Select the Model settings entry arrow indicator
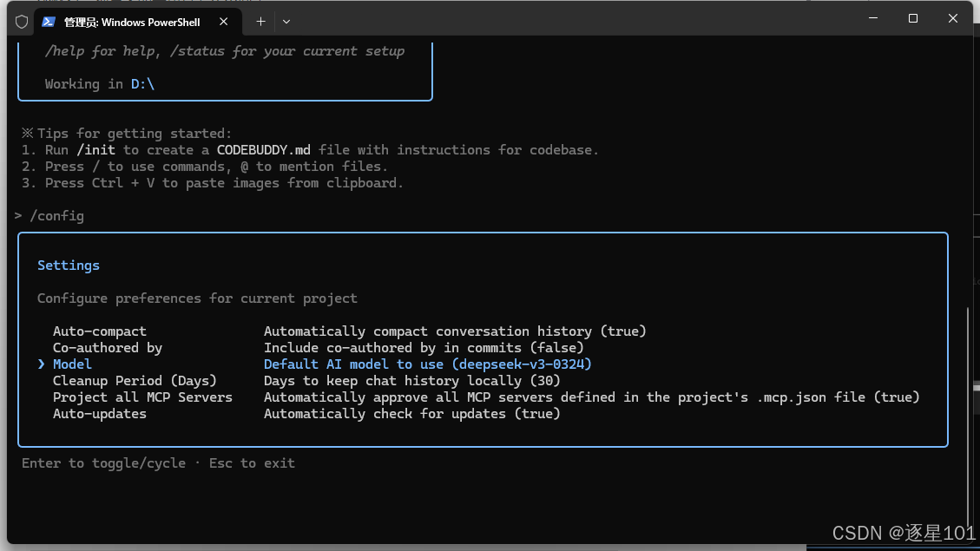Viewport: 980px width, 551px height. coord(41,364)
